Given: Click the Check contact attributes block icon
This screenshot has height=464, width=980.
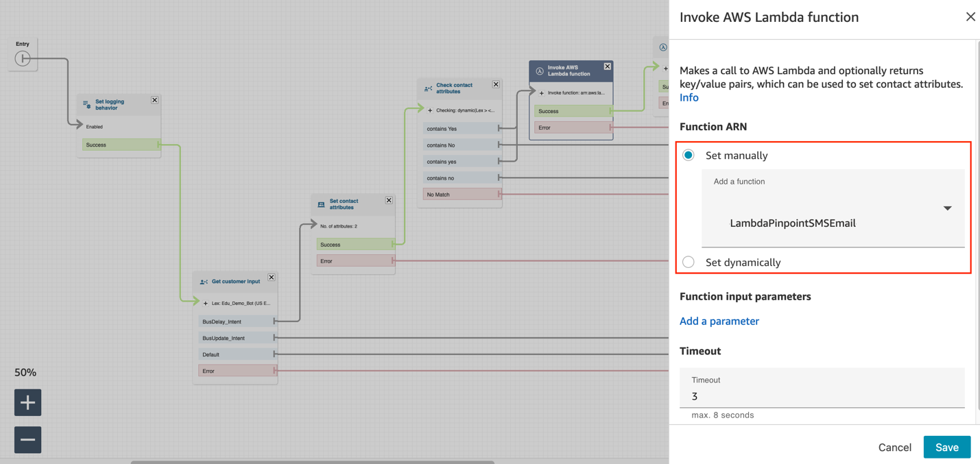Looking at the screenshot, I should [427, 87].
